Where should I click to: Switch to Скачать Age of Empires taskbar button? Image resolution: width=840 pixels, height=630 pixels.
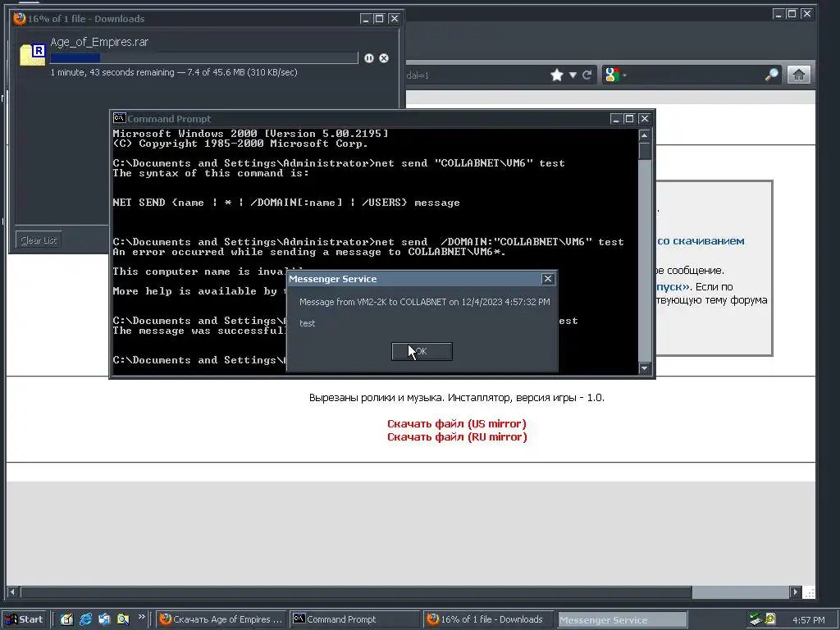221,619
